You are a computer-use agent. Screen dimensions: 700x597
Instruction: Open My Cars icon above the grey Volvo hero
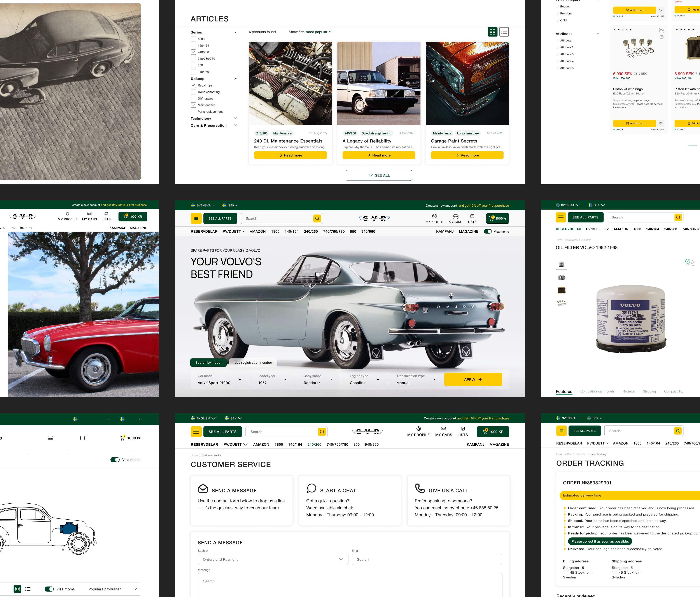point(455,218)
